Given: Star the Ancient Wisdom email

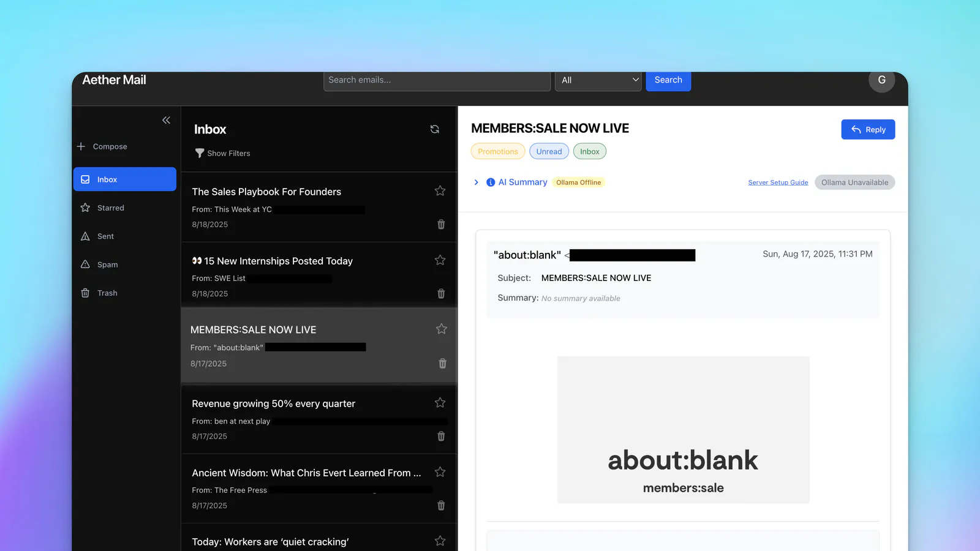Looking at the screenshot, I should coord(440,472).
